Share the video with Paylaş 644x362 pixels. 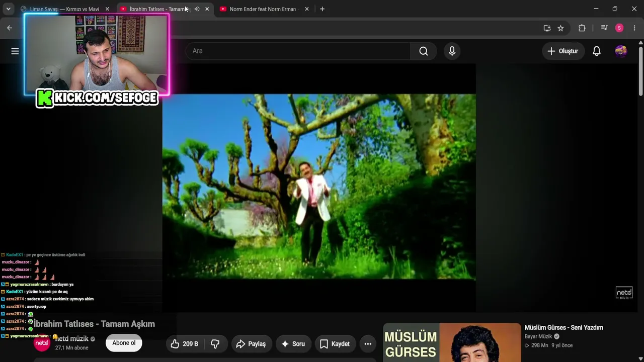(251, 344)
